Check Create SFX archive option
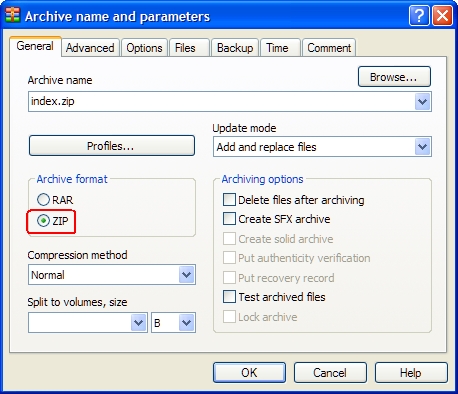This screenshot has width=458, height=394. (229, 219)
